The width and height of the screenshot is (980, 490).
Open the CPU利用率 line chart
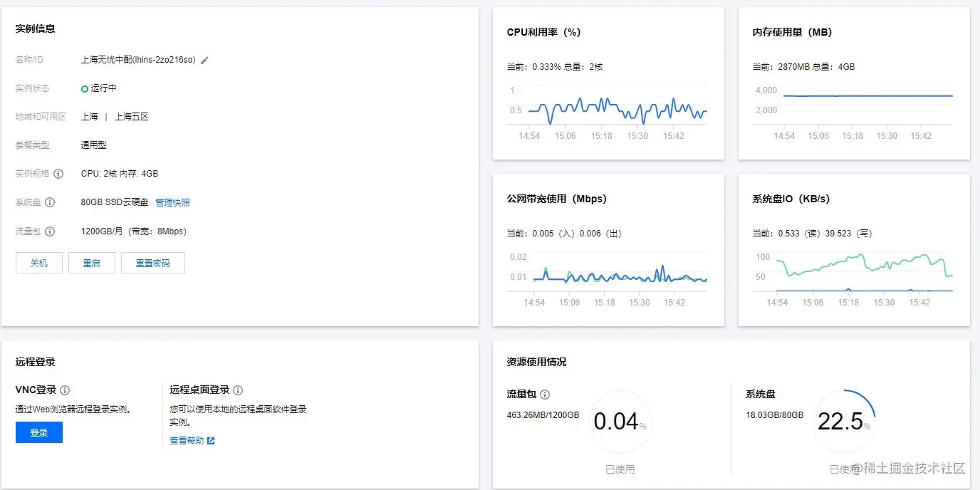(608, 113)
